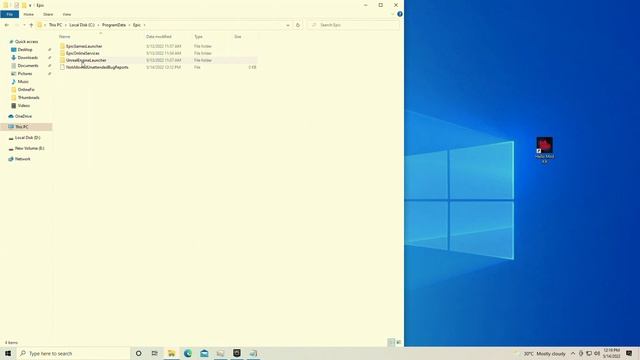
Task: Open Epic Games Launcher taskbar icon
Action: pos(237,353)
